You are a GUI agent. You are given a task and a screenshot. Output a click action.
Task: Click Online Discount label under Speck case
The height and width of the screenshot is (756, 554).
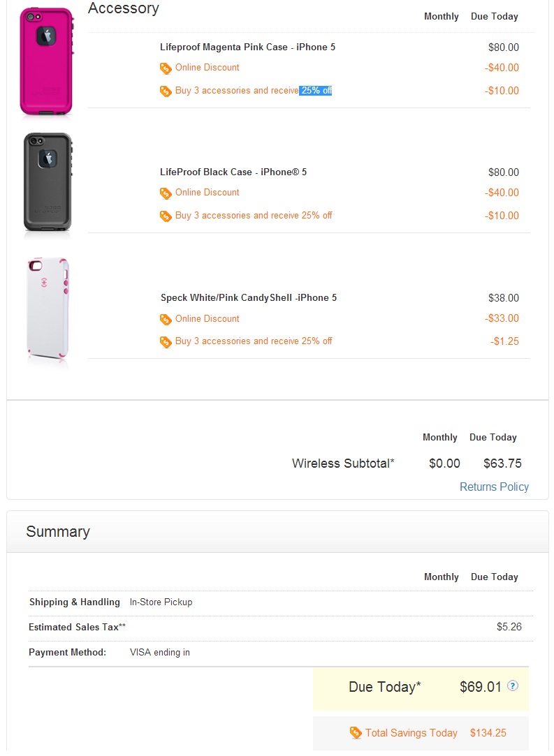207,318
